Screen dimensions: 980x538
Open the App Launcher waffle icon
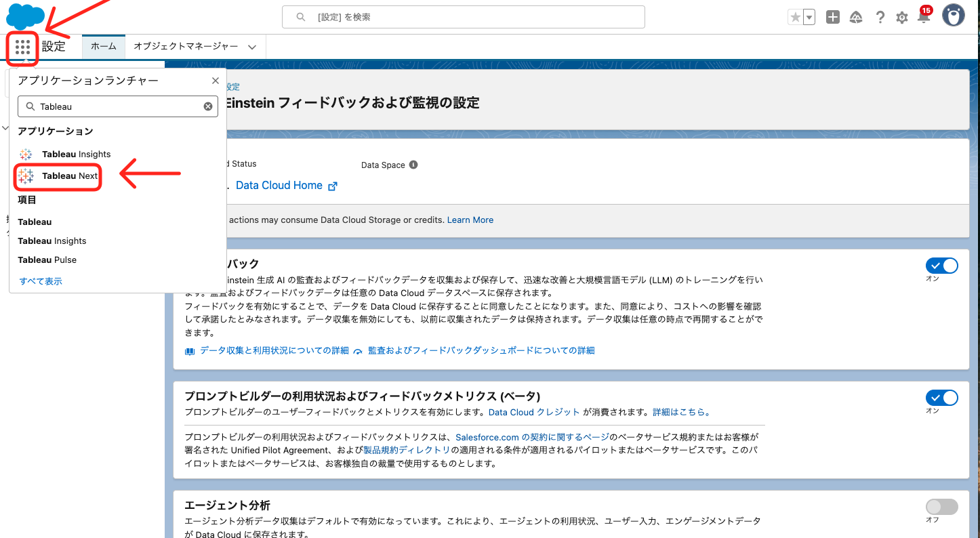coord(22,47)
